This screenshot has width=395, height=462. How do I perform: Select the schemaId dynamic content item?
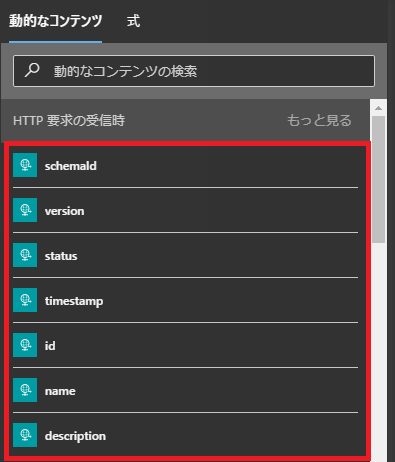coord(185,165)
